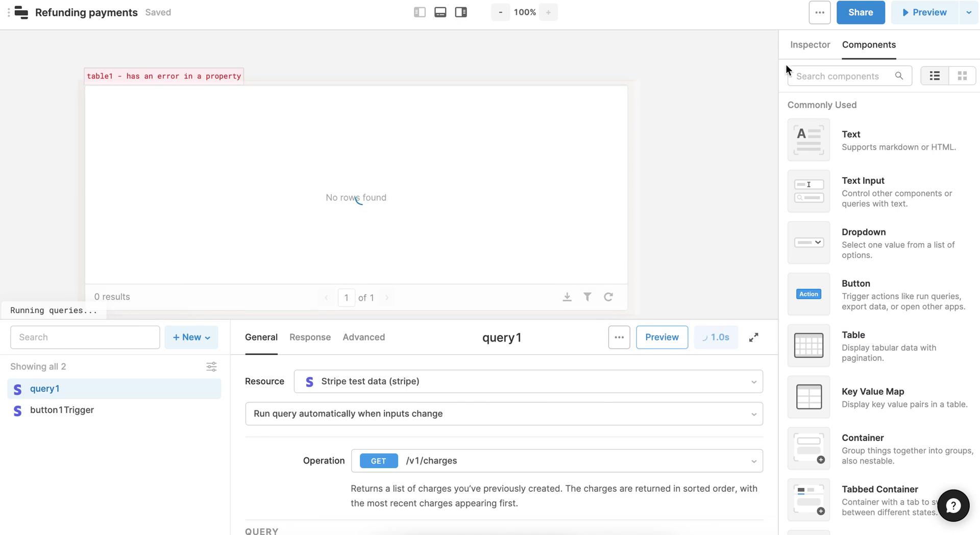Zoom in with the plus button
The height and width of the screenshot is (535, 980).
coord(548,12)
